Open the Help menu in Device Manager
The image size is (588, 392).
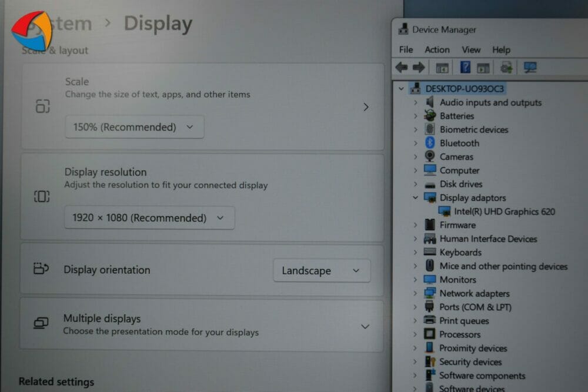coord(501,49)
